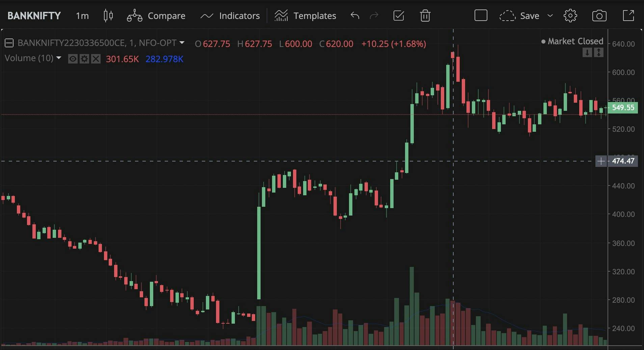Click the Compare symbols icon

[134, 16]
